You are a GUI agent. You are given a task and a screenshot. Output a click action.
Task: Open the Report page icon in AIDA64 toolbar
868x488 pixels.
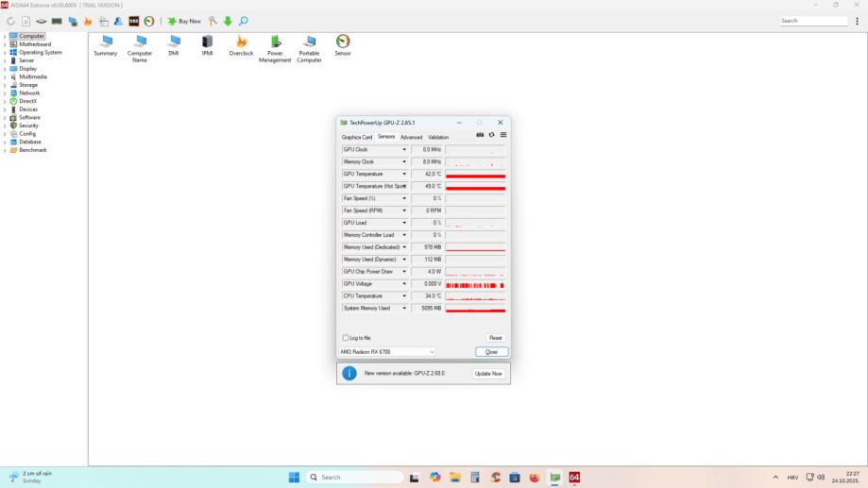point(26,21)
